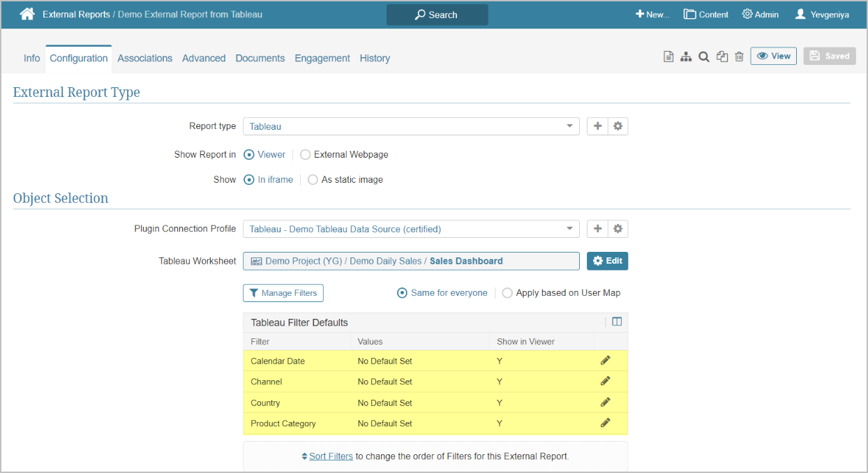Click the Search field in the header

437,15
